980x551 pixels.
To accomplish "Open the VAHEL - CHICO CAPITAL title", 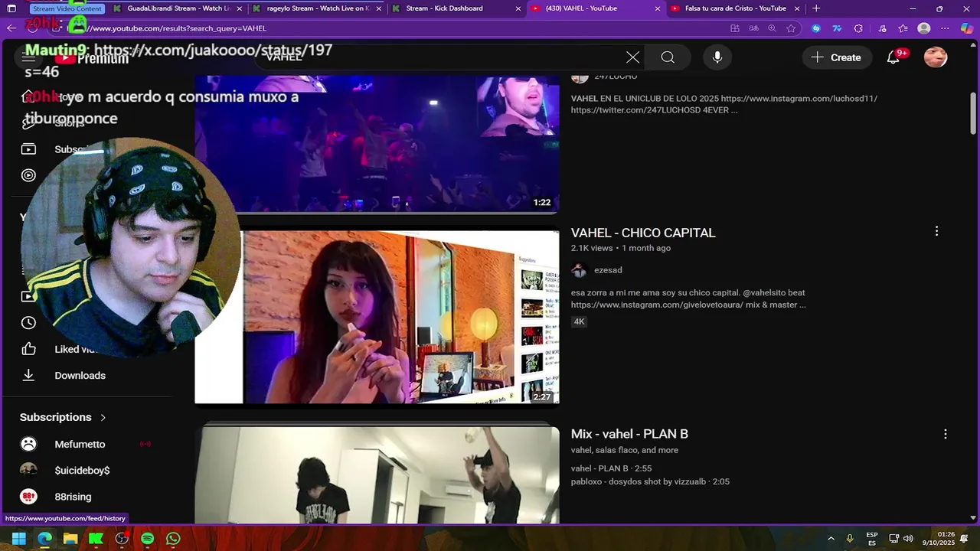I will [x=643, y=233].
